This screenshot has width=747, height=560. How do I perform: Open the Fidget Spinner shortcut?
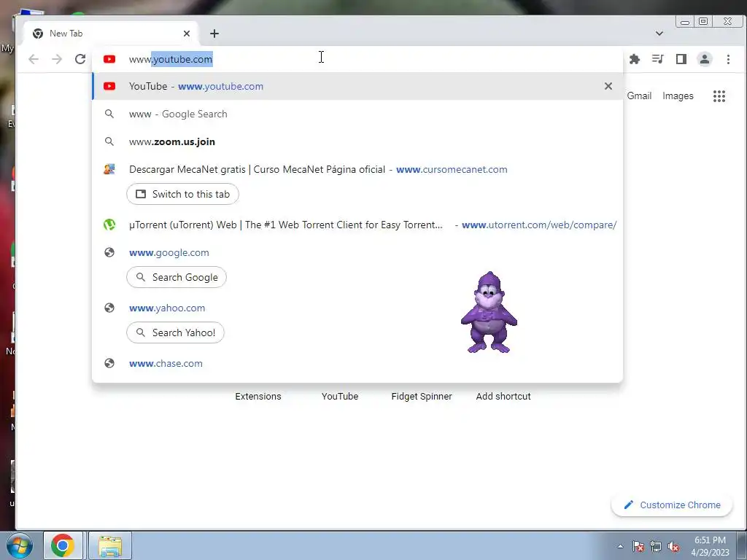tap(421, 396)
